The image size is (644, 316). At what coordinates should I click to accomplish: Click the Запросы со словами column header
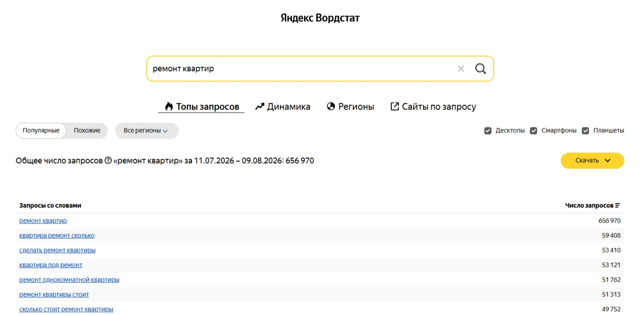coord(50,206)
